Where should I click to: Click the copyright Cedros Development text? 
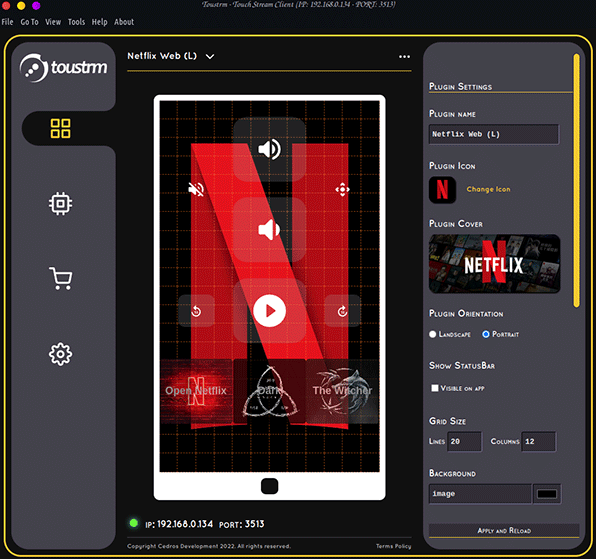tap(209, 546)
